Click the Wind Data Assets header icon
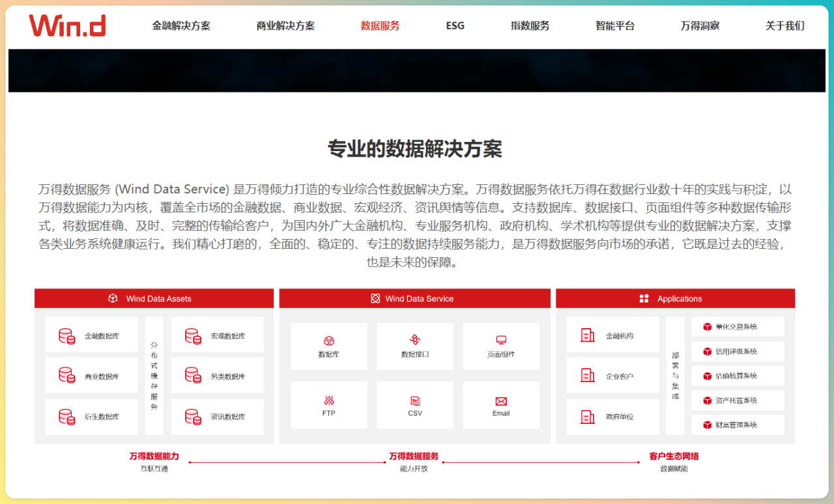 click(x=113, y=298)
